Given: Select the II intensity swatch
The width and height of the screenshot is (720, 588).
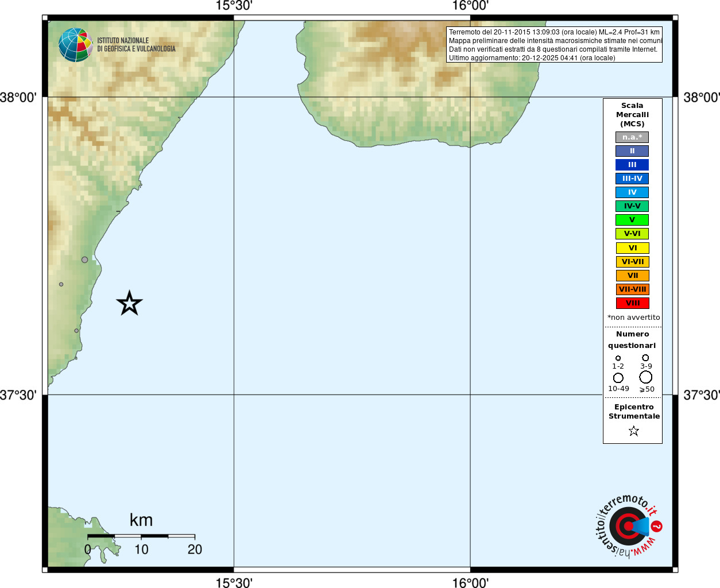Looking at the screenshot, I should click(x=632, y=151).
